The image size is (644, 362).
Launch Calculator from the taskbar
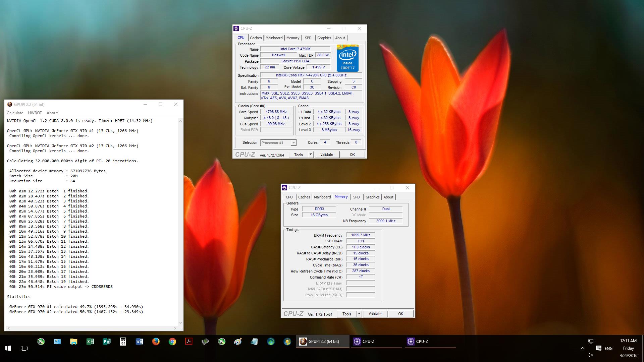click(123, 342)
